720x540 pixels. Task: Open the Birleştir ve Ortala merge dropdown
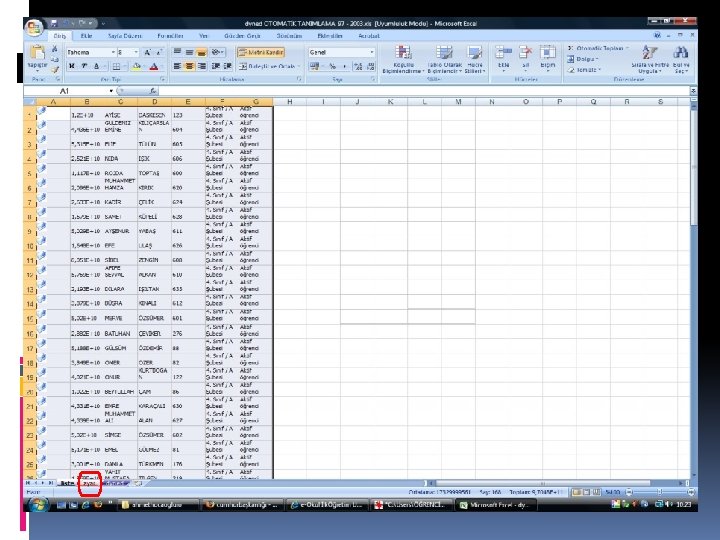pyautogui.click(x=298, y=67)
